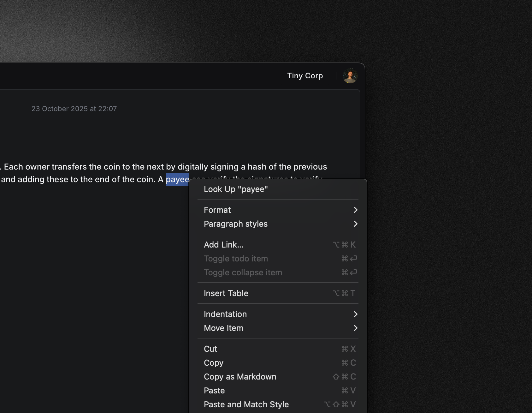Click the user profile avatar
The height and width of the screenshot is (413, 532).
pyautogui.click(x=350, y=76)
